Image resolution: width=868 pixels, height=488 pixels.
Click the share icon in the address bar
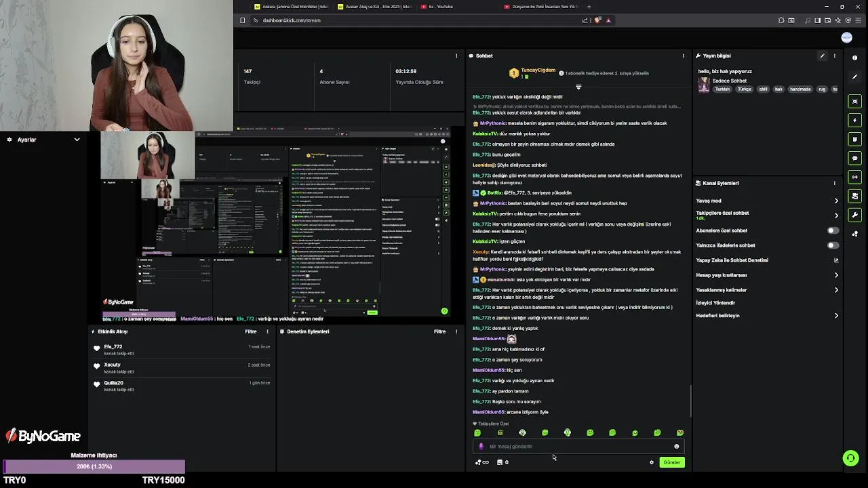pos(585,20)
